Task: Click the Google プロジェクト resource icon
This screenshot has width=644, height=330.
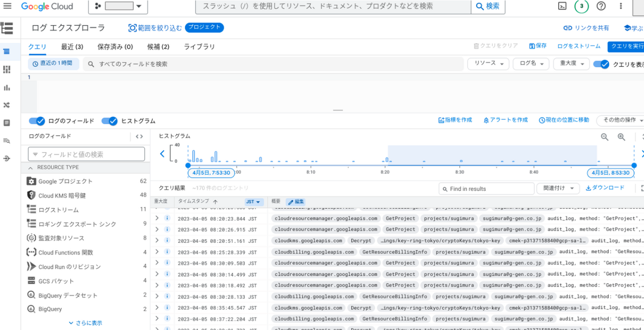Action: pos(31,181)
